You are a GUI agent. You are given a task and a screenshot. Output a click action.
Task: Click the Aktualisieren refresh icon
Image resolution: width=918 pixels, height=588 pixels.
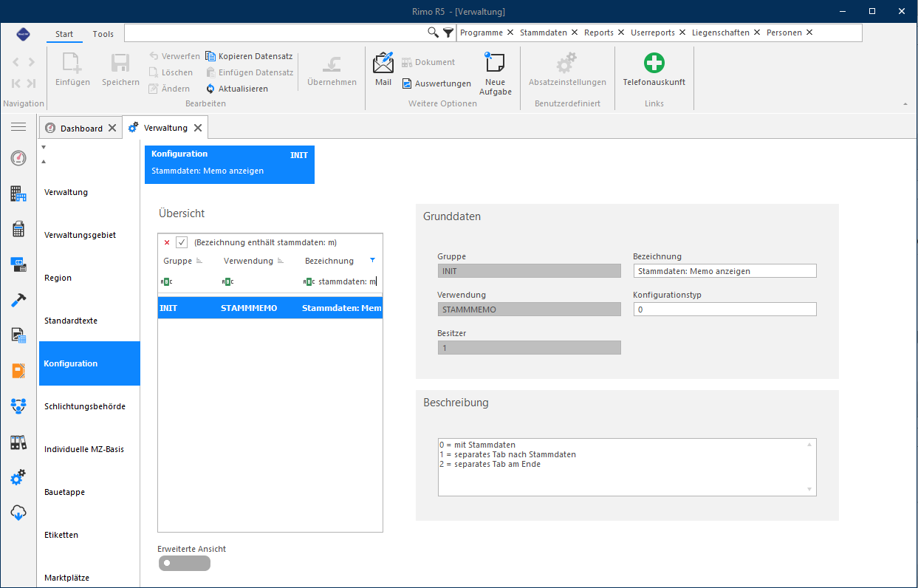210,89
